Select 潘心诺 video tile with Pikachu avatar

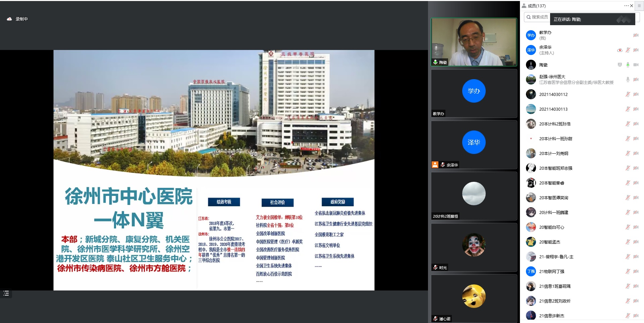(x=474, y=299)
